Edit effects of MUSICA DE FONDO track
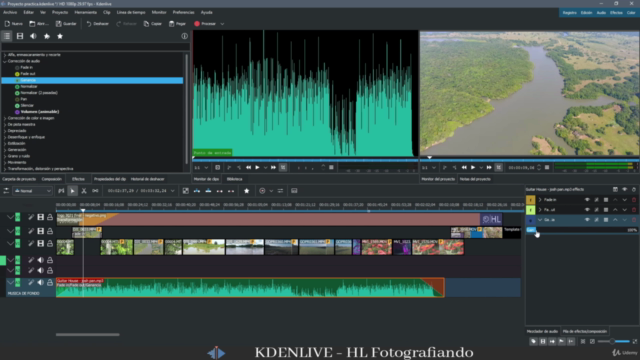Viewport: 640px width, 360px height. [x=31, y=282]
